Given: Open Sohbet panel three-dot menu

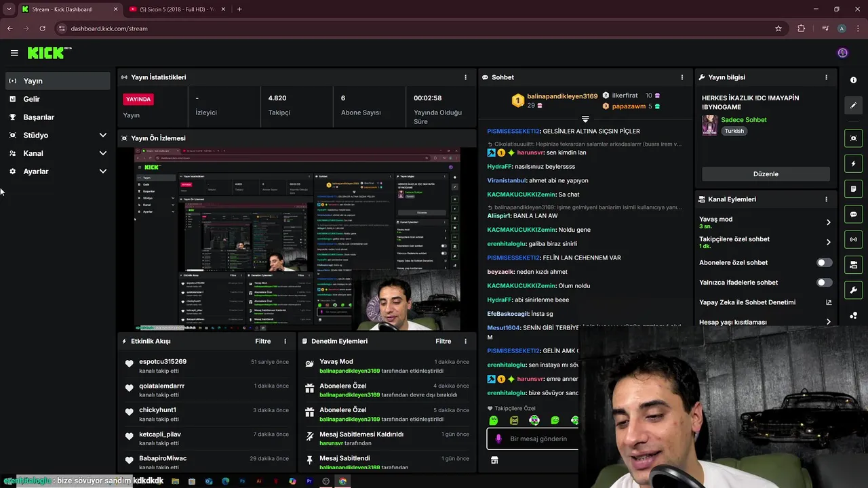Looking at the screenshot, I should pyautogui.click(x=682, y=77).
